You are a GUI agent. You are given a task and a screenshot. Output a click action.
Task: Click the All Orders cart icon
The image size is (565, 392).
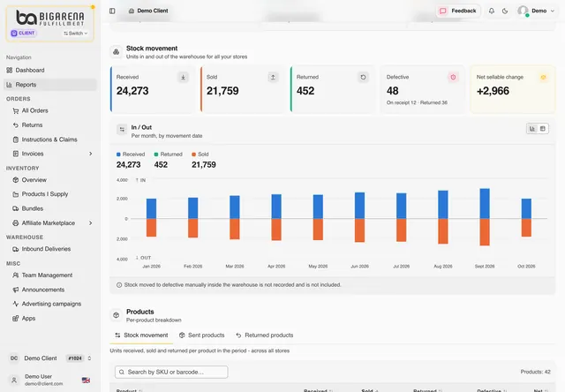point(16,110)
